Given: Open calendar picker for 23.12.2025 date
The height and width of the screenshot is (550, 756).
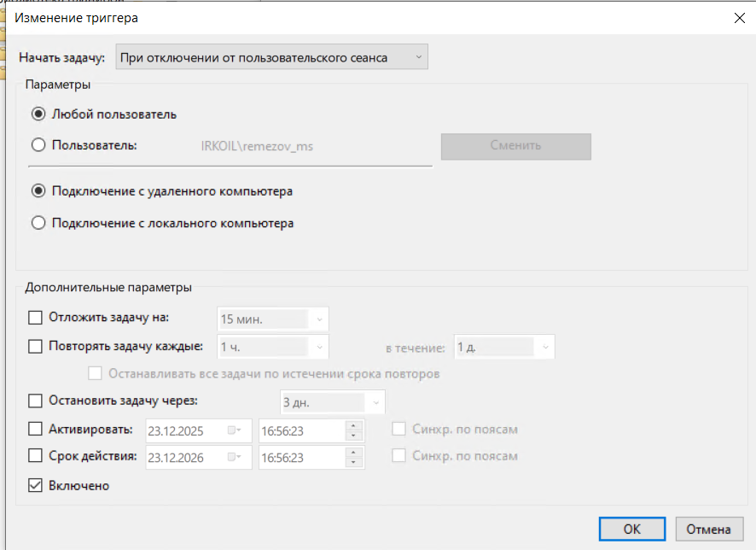Looking at the screenshot, I should coord(235,430).
